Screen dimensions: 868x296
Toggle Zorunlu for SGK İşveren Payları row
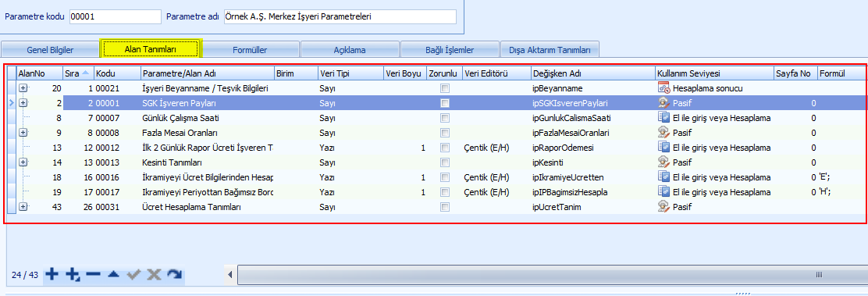point(444,102)
